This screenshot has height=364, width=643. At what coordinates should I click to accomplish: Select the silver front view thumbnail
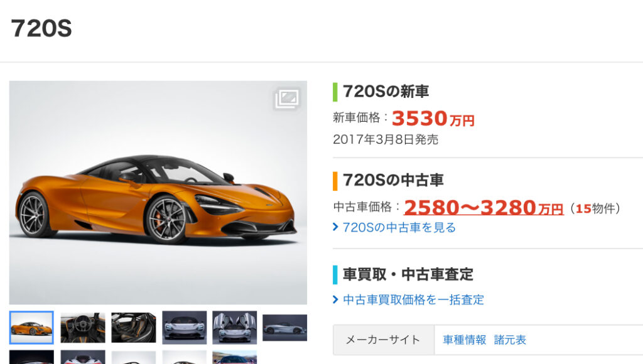click(185, 328)
